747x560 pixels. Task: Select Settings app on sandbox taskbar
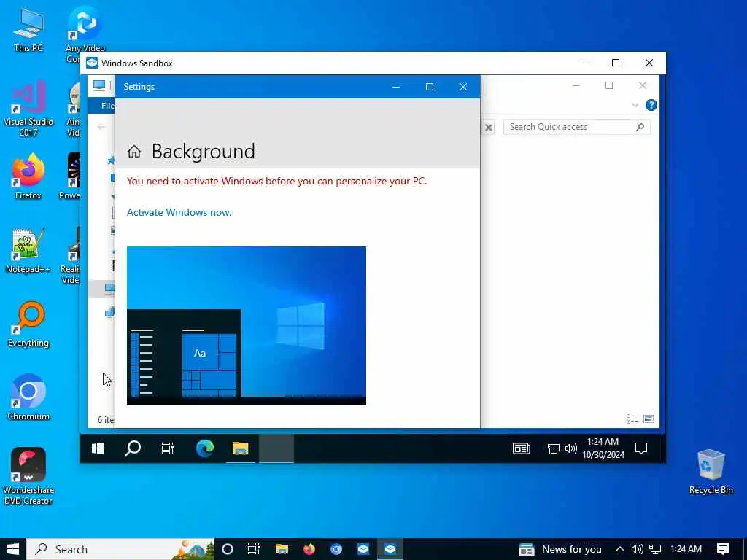pos(276,448)
